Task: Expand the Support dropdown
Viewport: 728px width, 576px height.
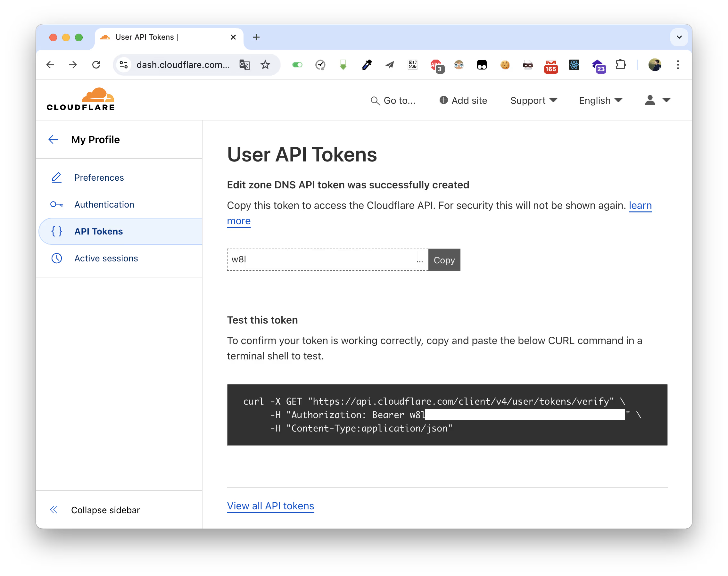Action: [534, 101]
